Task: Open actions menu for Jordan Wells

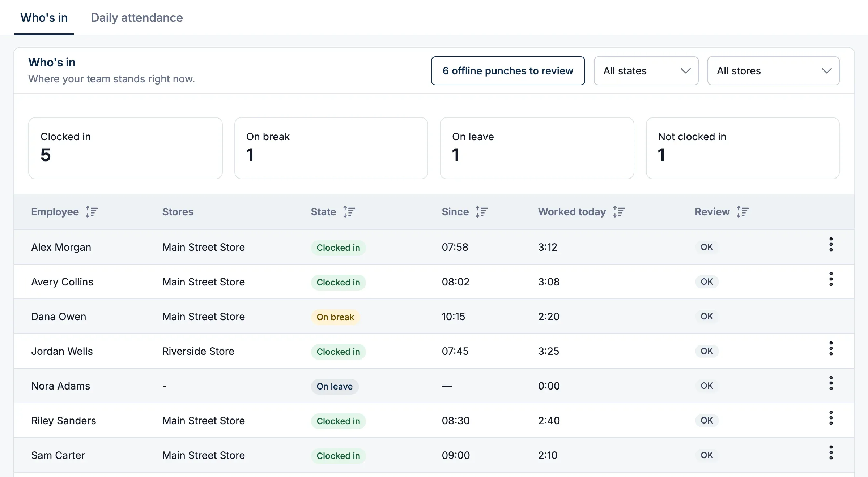Action: (831, 349)
